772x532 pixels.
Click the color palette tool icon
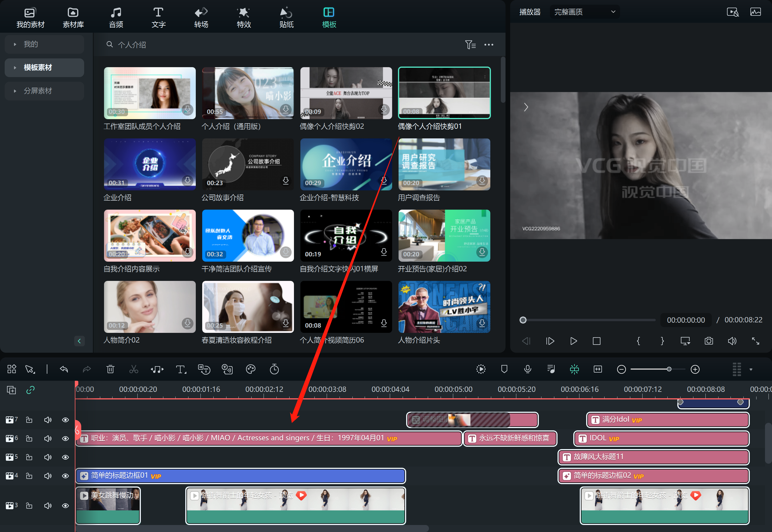[x=250, y=369]
